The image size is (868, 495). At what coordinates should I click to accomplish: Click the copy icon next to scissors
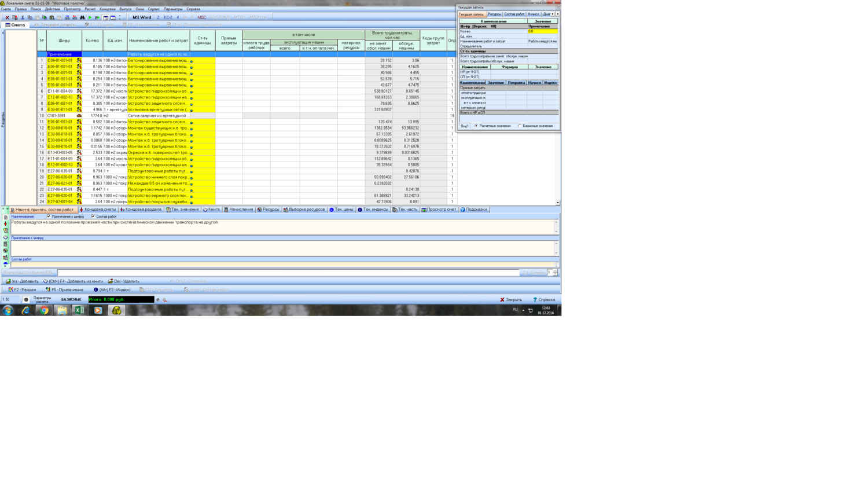30,17
